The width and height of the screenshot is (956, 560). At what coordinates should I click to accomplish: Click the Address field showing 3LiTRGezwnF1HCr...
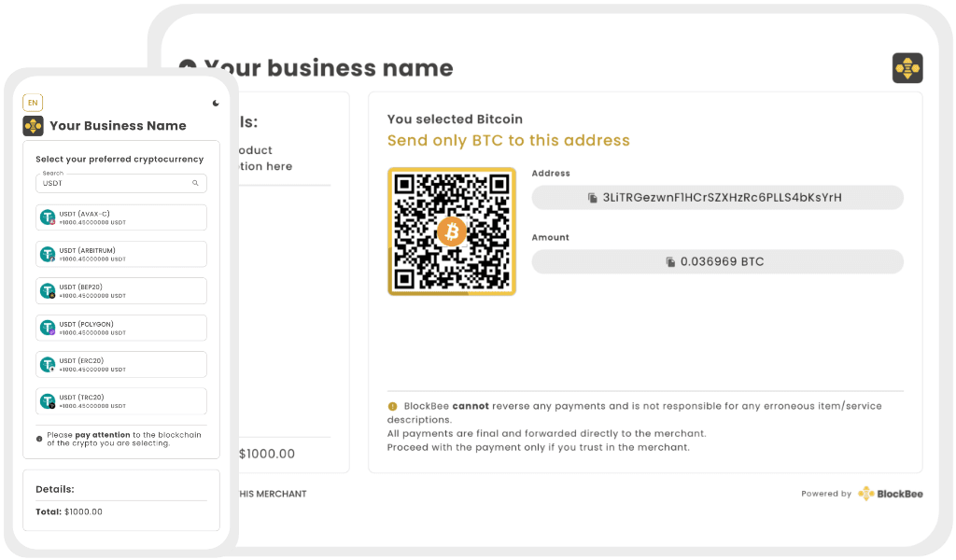[717, 197]
